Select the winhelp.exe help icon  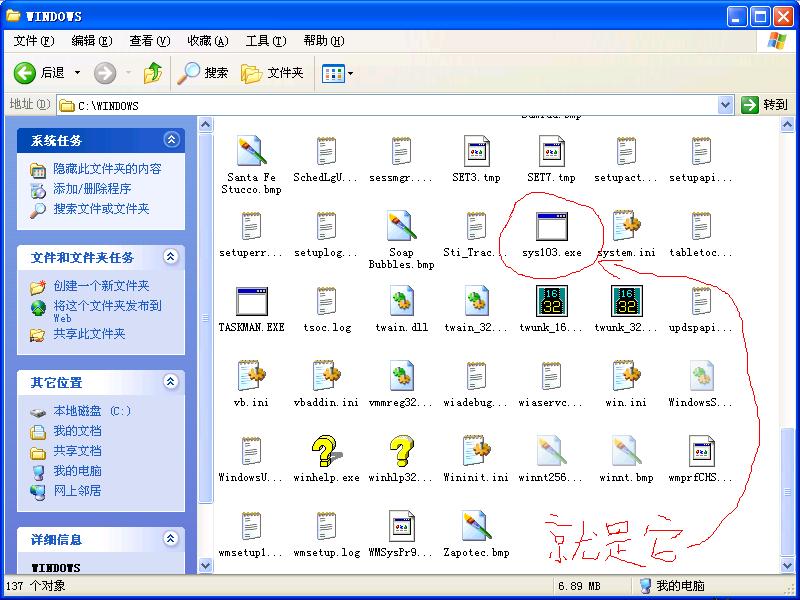click(x=327, y=451)
